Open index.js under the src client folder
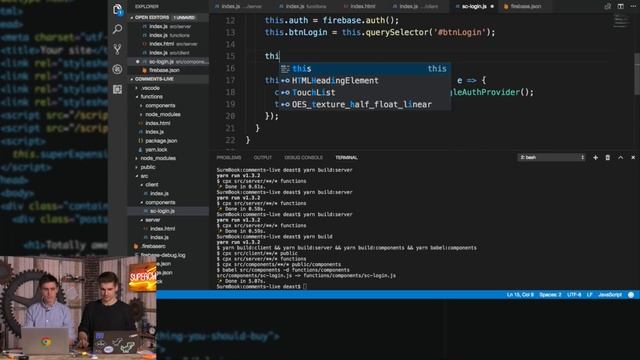640x360 pixels. (x=159, y=193)
